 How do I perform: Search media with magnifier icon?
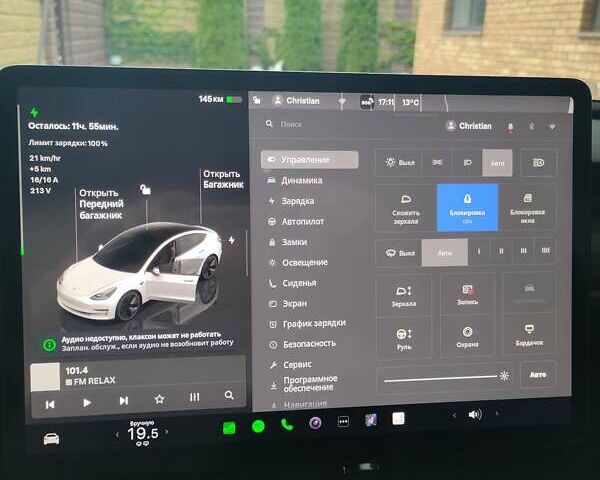(x=229, y=396)
